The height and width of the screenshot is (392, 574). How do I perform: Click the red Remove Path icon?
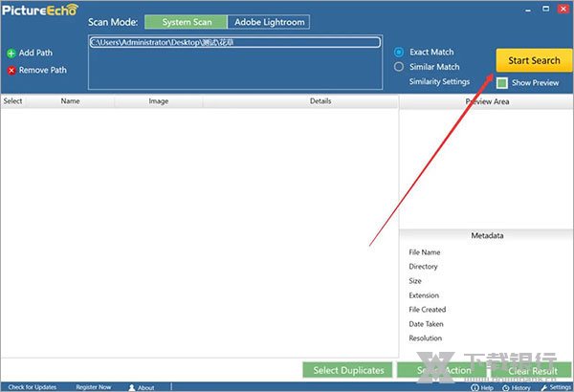click(11, 70)
